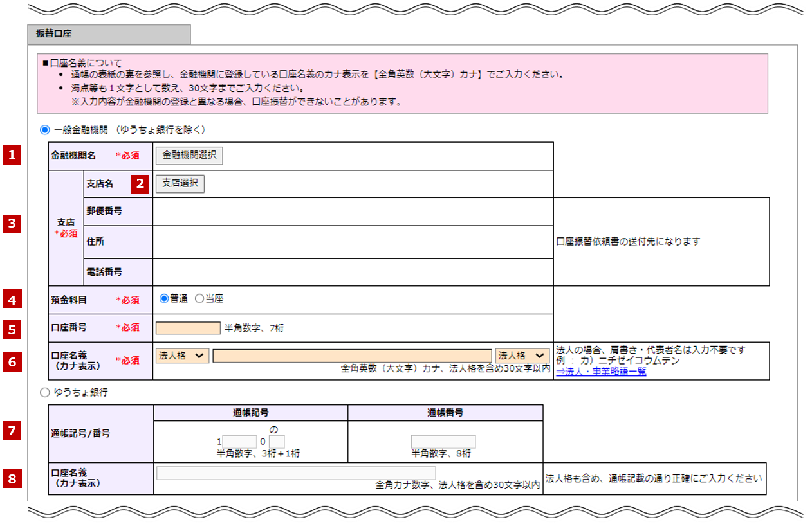Image resolution: width=812 pixels, height=524 pixels.
Task: Click the 口座名義カナ表示 input field
Action: pyautogui.click(x=351, y=356)
